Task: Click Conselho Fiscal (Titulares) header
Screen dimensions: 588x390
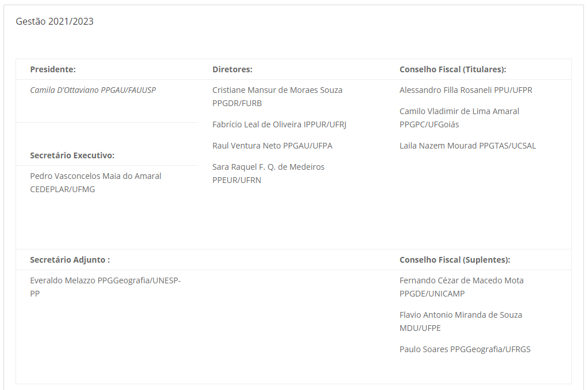Action: point(452,69)
